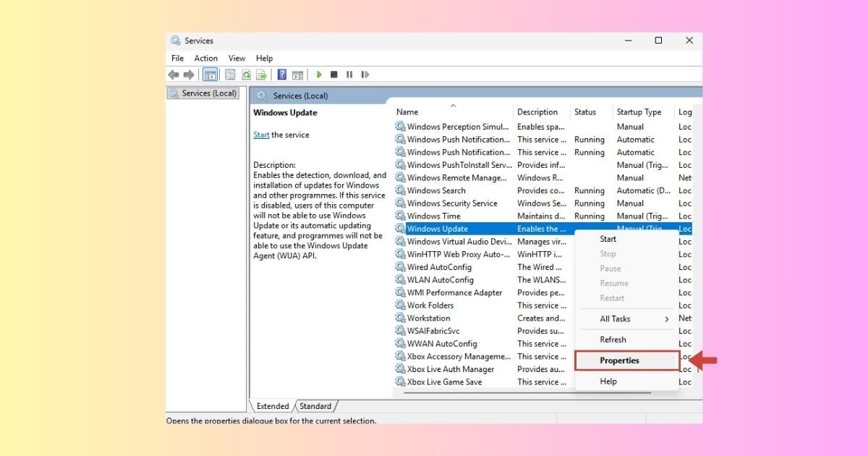Click the Forward arrow toolbar icon

(189, 75)
